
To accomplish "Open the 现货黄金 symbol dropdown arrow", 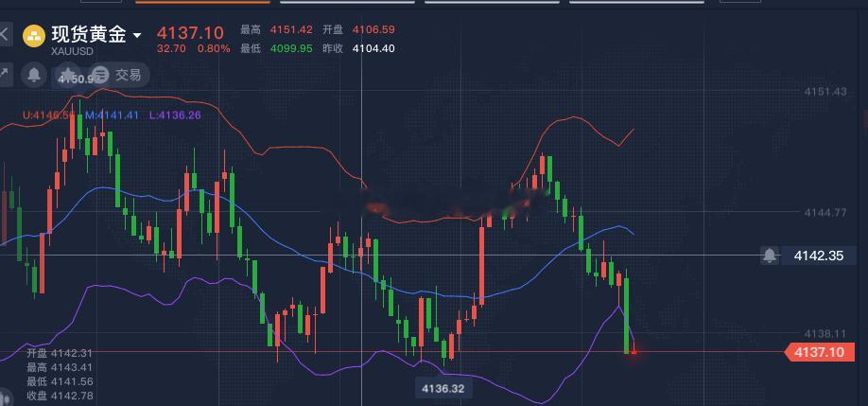I will pyautogui.click(x=137, y=36).
